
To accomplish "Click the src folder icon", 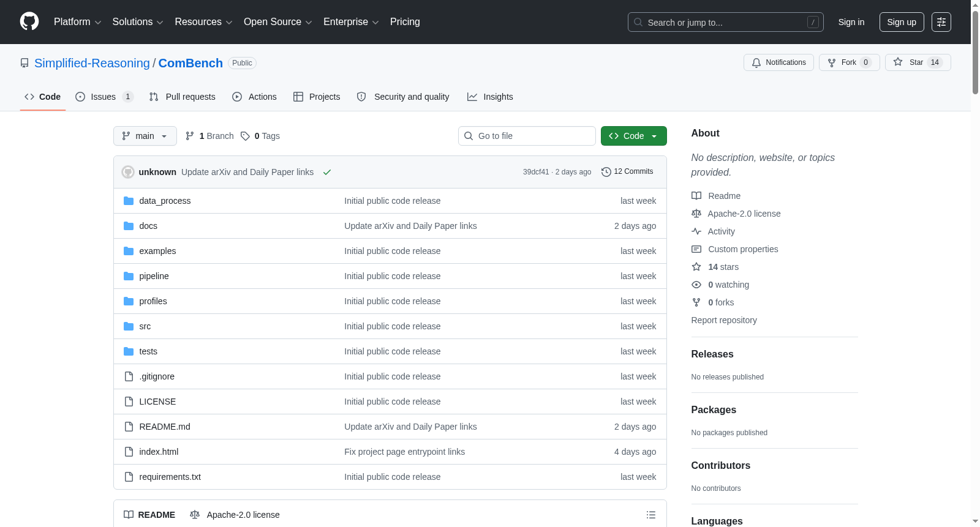I will click(x=129, y=326).
